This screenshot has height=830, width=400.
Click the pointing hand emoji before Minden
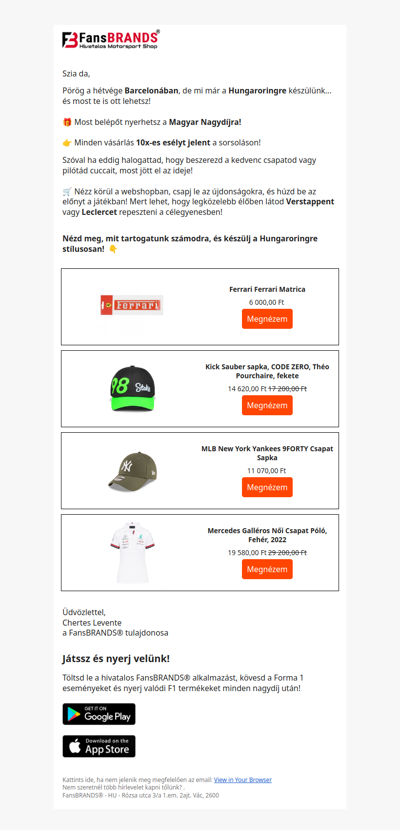(67, 143)
